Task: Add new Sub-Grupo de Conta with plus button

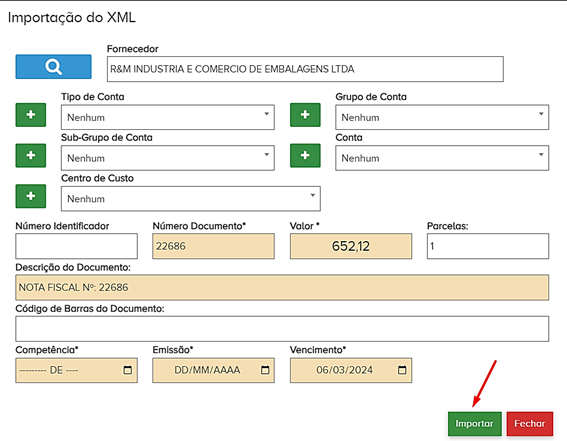Action: click(x=31, y=156)
